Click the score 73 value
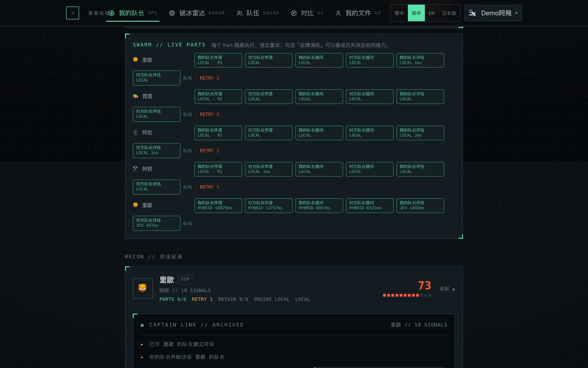The width and height of the screenshot is (588, 368). (424, 285)
